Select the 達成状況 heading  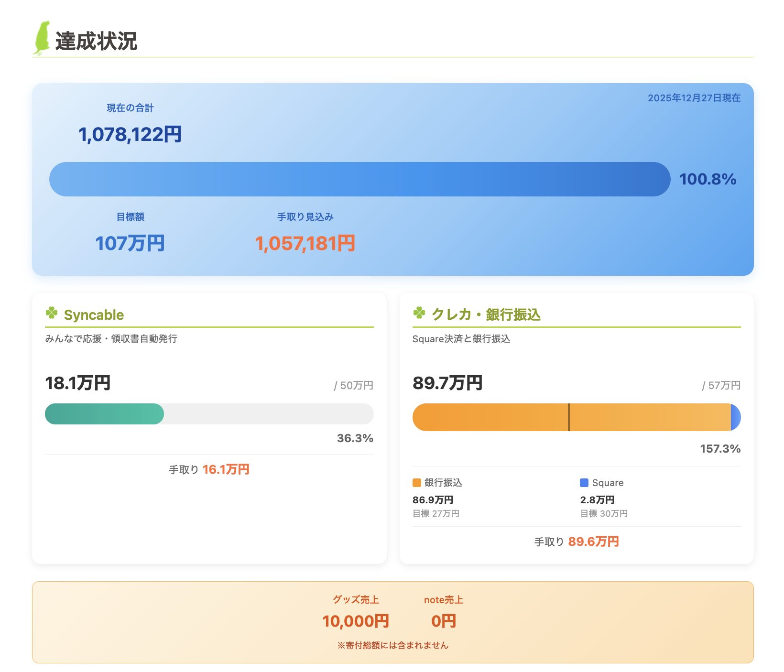96,41
